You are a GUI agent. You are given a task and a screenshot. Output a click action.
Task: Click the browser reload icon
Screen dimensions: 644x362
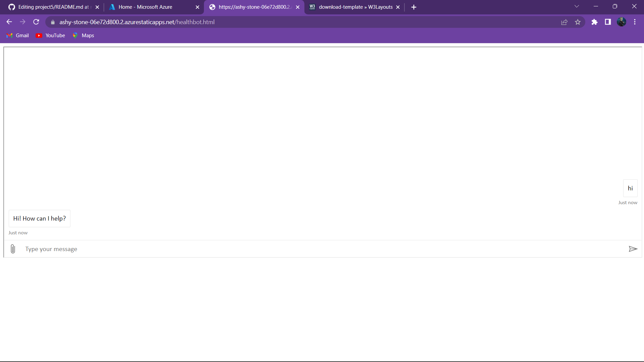pos(36,22)
